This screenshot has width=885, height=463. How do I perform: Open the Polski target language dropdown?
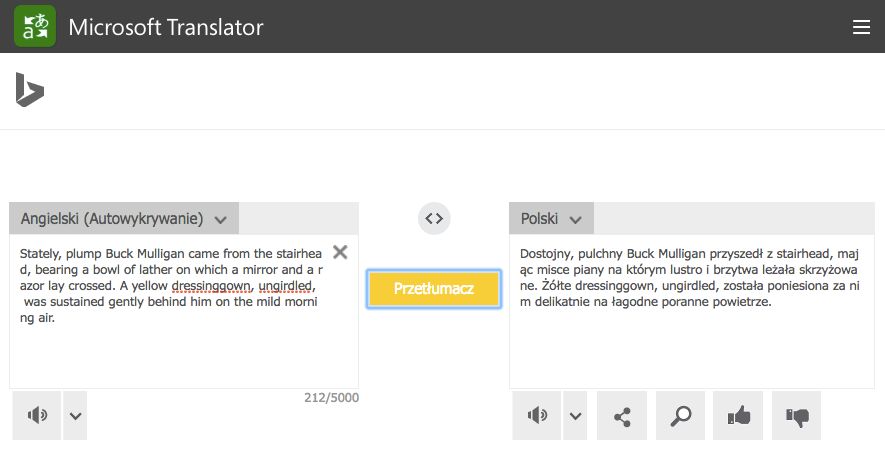click(551, 219)
